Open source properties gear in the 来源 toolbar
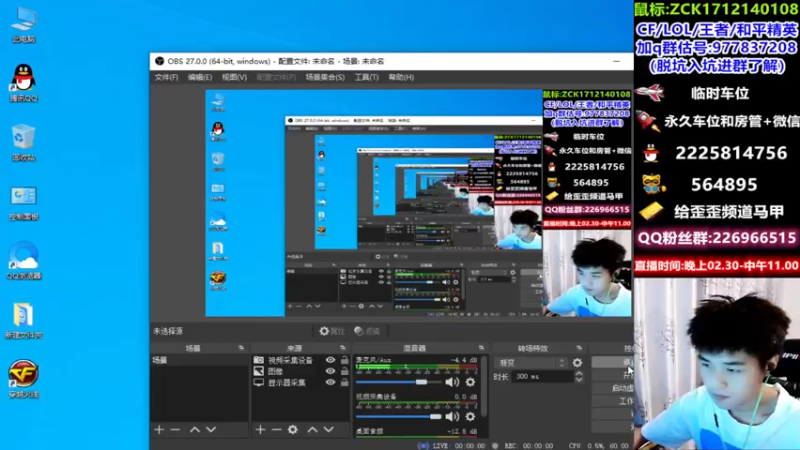Screen dimensions: 800x450 pyautogui.click(x=293, y=430)
